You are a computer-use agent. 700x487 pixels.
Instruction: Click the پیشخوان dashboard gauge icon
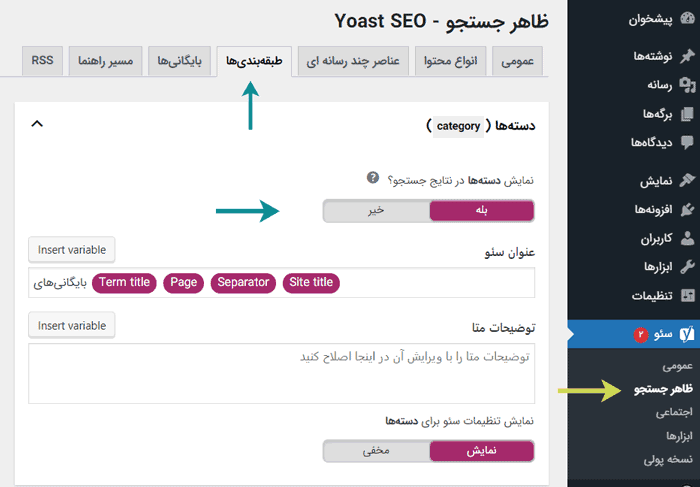(x=688, y=19)
